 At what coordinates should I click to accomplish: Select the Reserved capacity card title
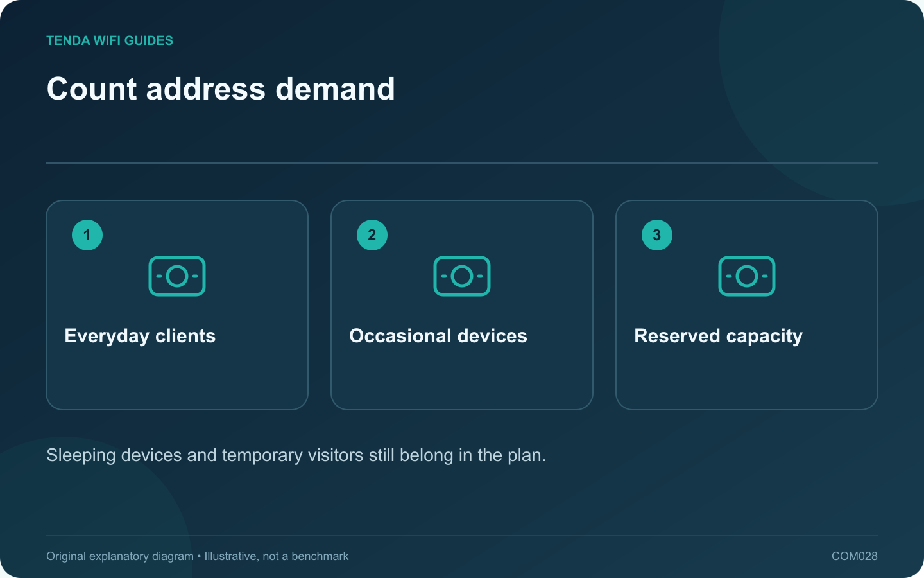(719, 336)
